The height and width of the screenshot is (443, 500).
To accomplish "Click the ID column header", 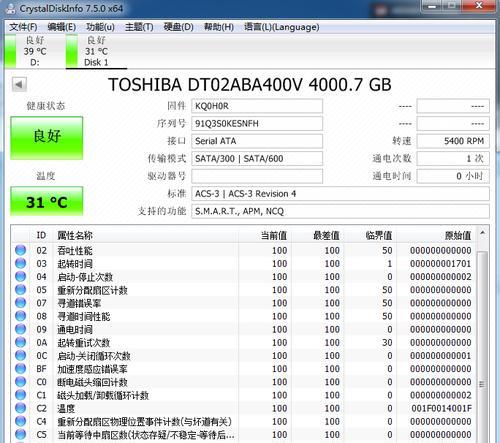I will 41,235.
